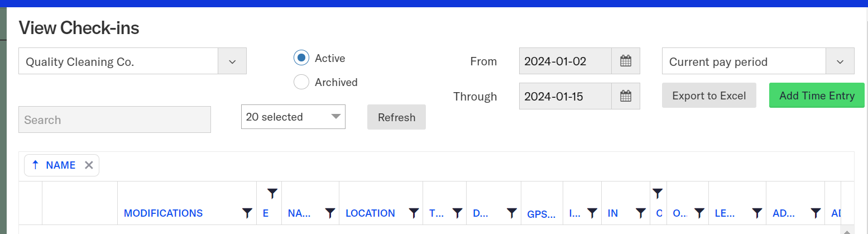Open the Current pay period dropdown

coord(840,61)
